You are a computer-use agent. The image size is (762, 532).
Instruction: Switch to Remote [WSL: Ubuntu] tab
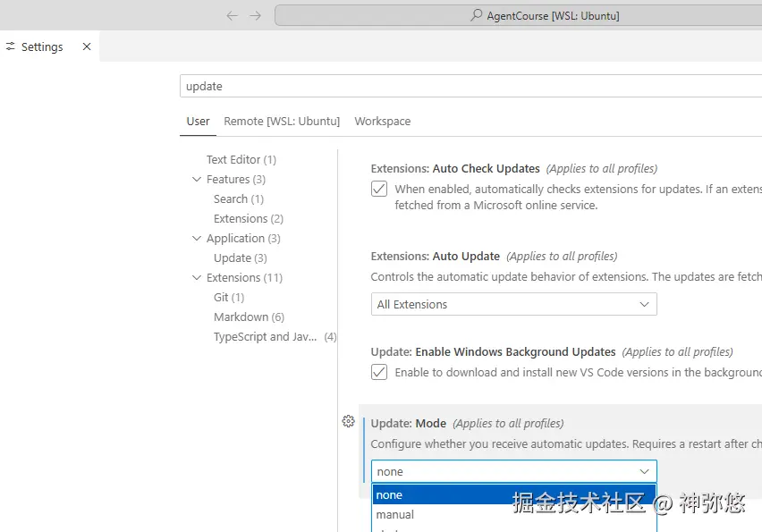pyautogui.click(x=282, y=122)
